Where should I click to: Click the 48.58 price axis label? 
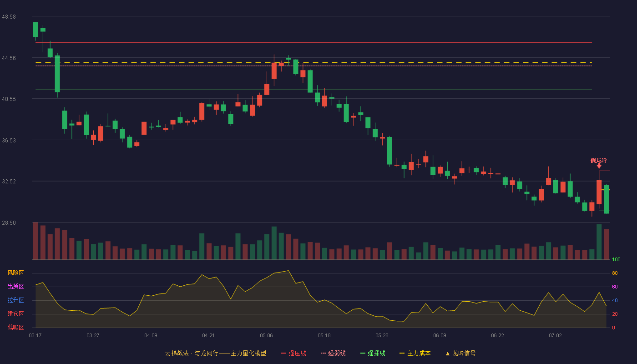[x=9, y=16]
